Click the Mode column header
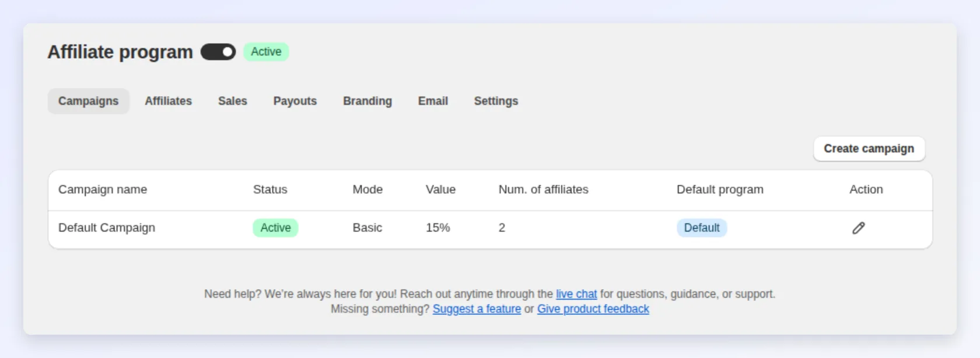The height and width of the screenshot is (358, 980). 367,189
